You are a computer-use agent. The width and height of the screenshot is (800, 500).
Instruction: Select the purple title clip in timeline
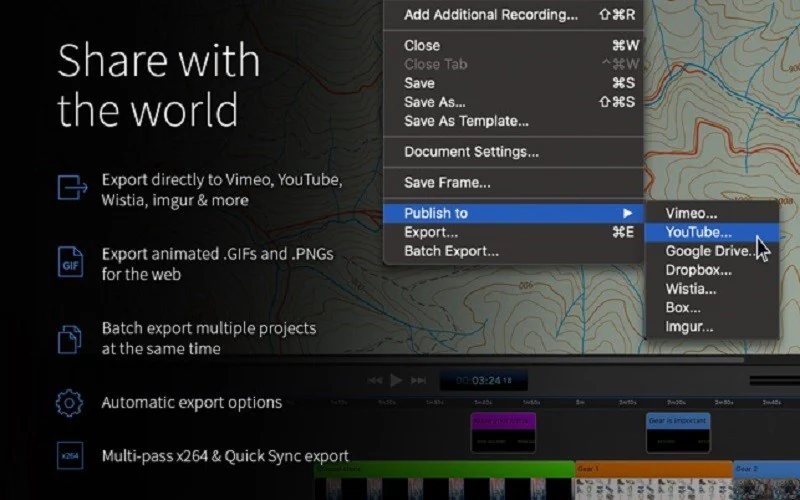pyautogui.click(x=503, y=433)
